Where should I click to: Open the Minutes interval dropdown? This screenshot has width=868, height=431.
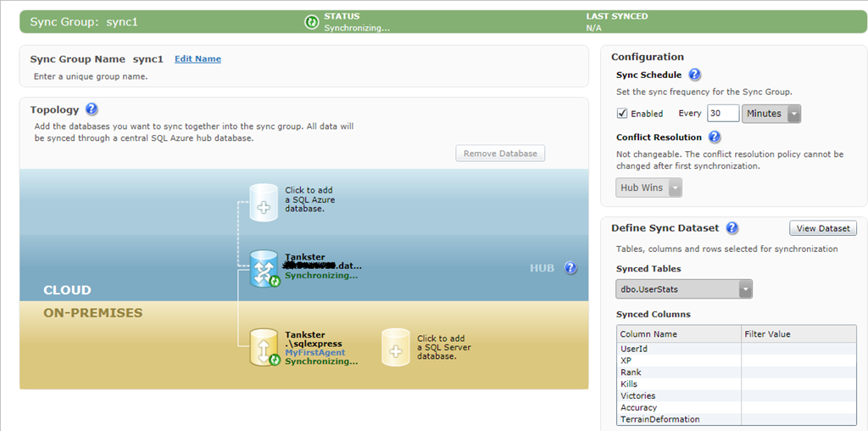(x=771, y=114)
